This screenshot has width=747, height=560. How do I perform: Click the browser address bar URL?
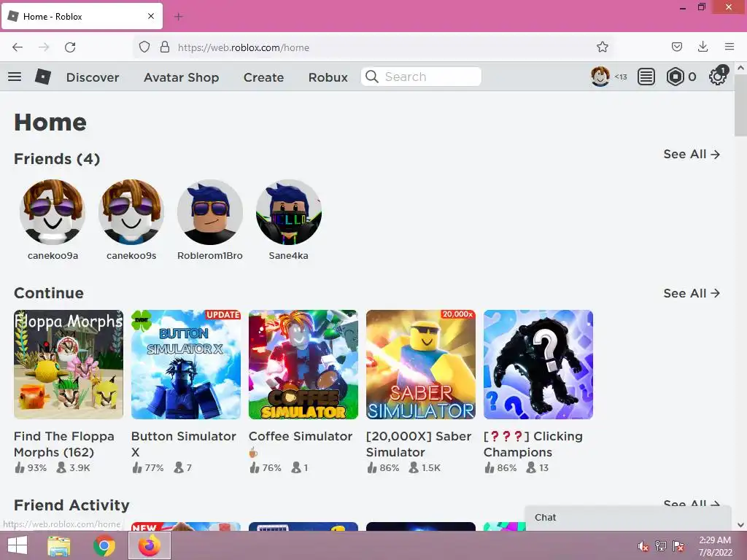tap(243, 47)
